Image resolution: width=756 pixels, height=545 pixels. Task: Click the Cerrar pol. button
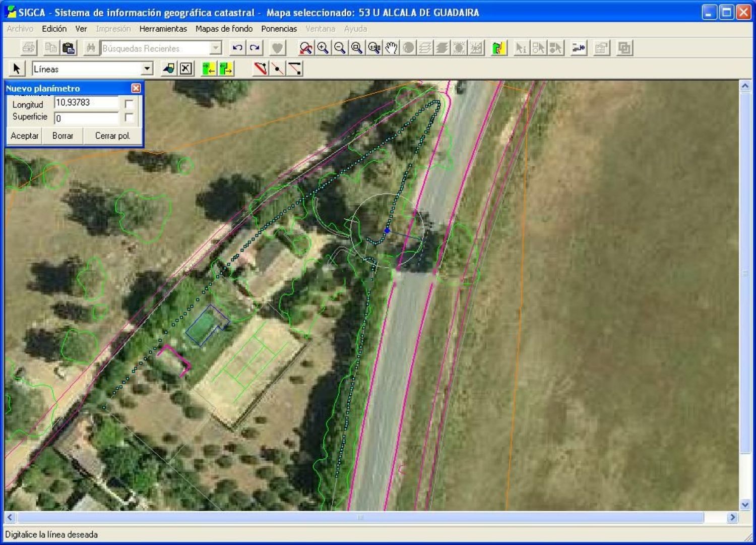(x=112, y=136)
